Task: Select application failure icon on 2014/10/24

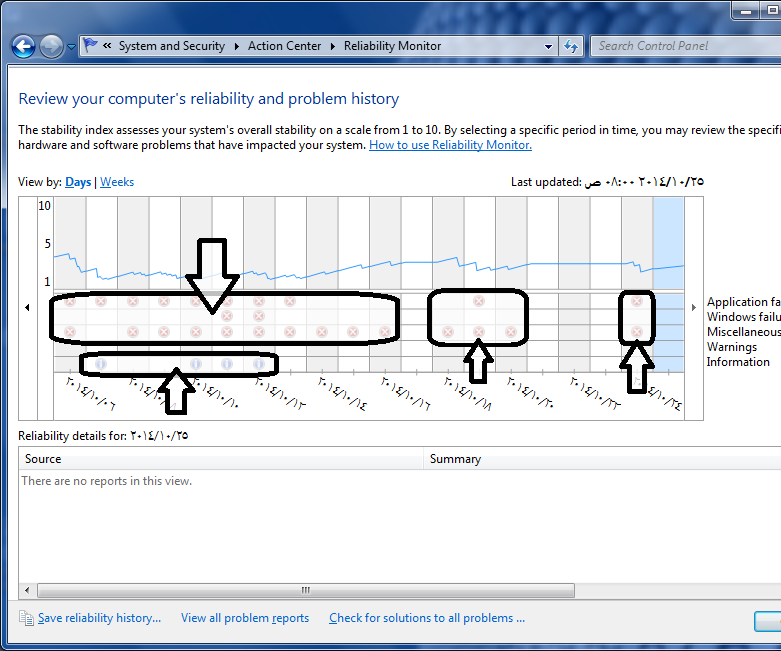Action: pos(637,301)
